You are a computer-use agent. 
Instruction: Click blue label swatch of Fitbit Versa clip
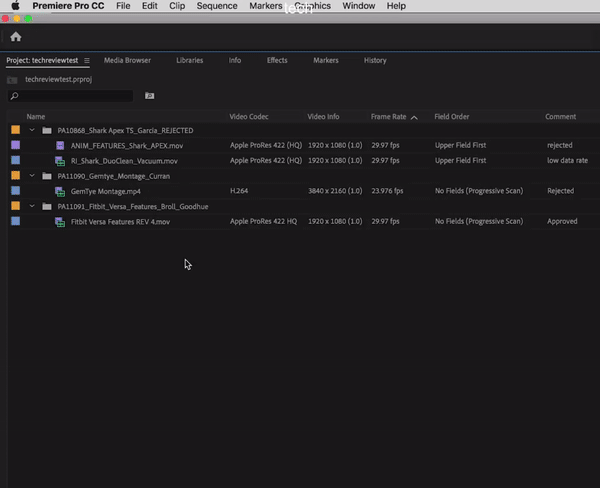[x=15, y=221]
